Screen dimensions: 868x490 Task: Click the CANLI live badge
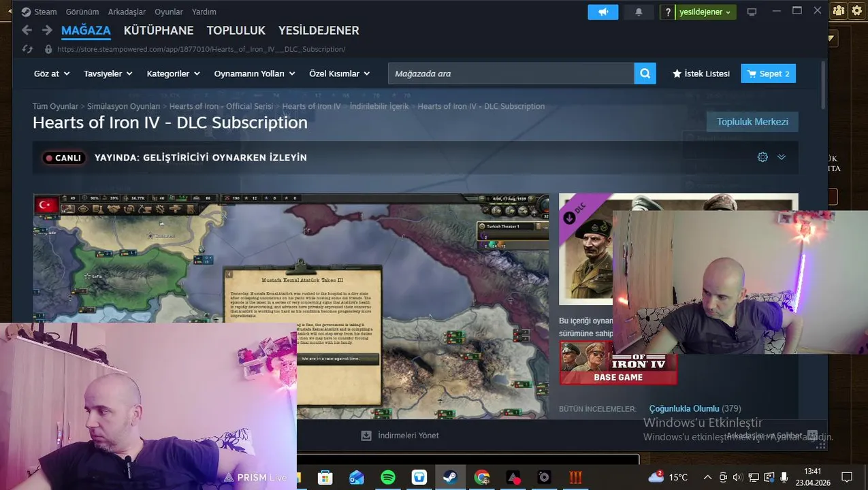[63, 157]
